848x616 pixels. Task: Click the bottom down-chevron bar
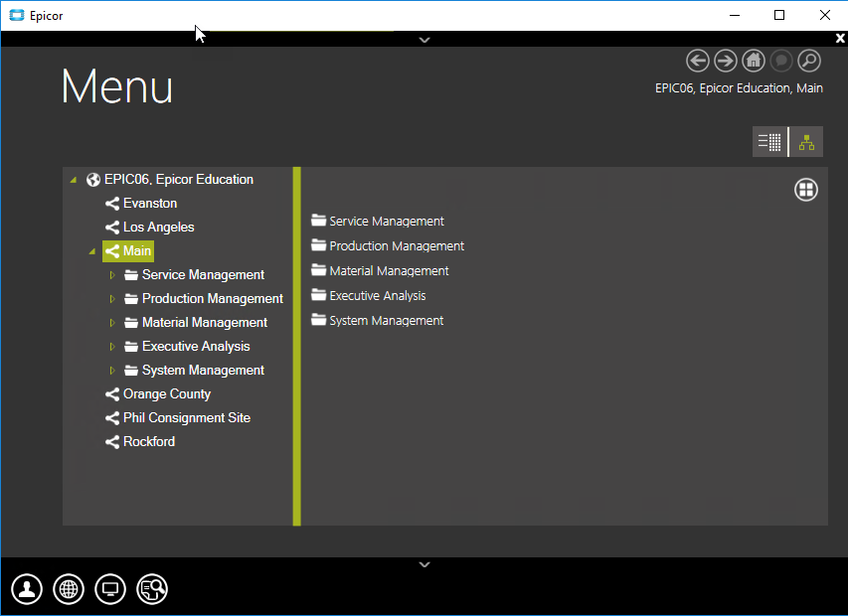(424, 564)
